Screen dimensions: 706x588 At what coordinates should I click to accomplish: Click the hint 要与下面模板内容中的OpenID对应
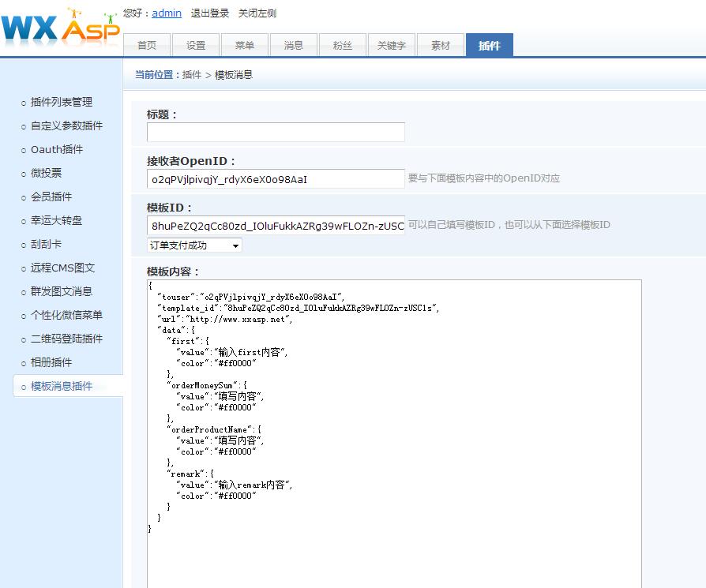(484, 178)
